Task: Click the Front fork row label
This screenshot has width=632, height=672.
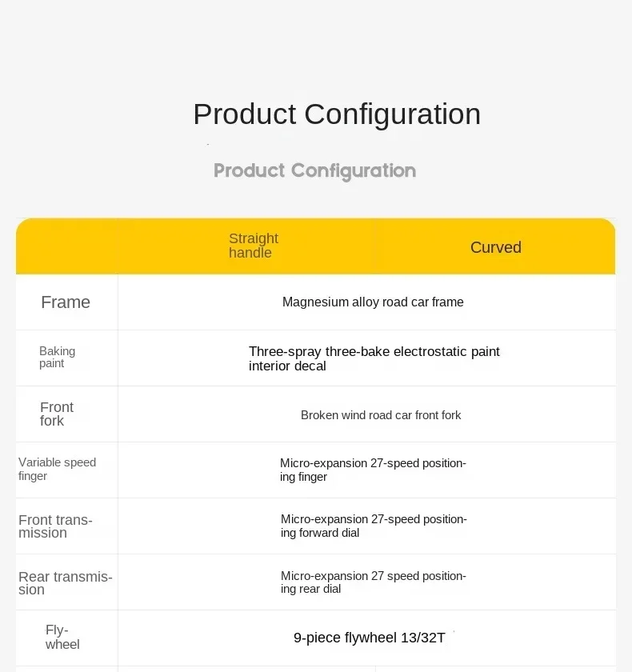Action: click(56, 414)
